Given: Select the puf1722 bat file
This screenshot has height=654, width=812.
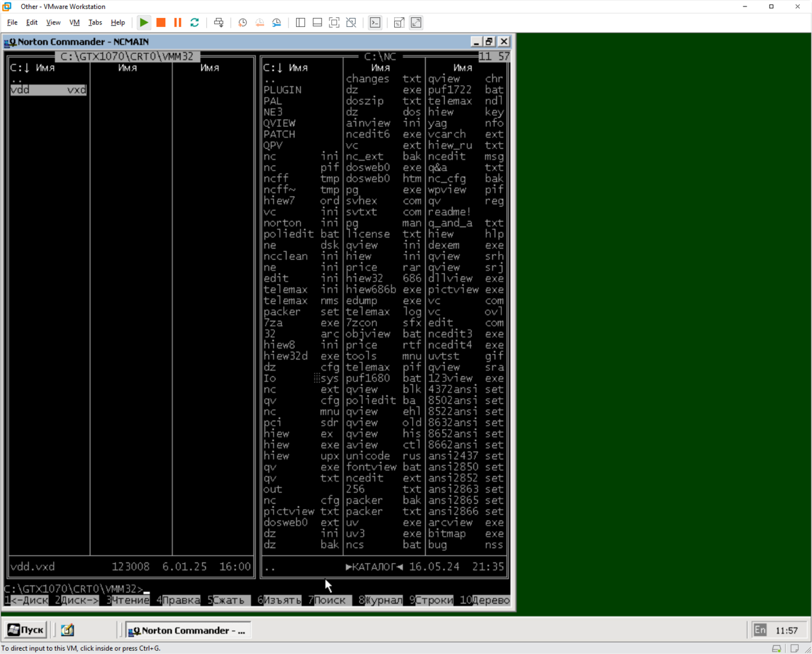Looking at the screenshot, I should click(x=466, y=90).
